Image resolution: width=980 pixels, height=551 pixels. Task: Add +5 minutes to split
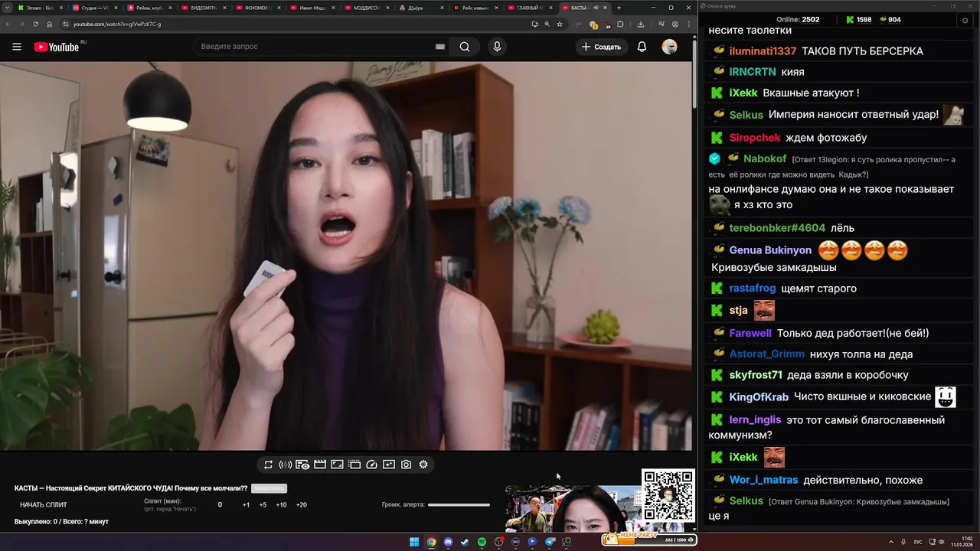pos(263,505)
